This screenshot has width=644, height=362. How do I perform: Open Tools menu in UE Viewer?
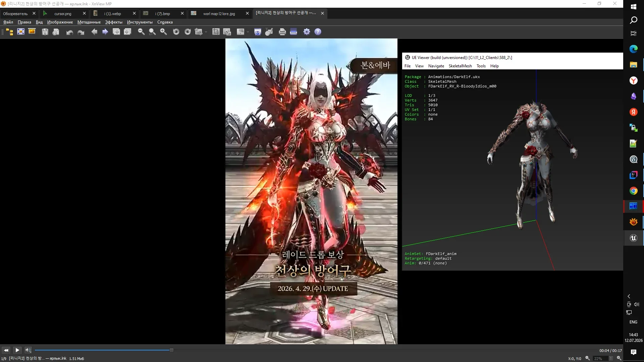coord(481,66)
